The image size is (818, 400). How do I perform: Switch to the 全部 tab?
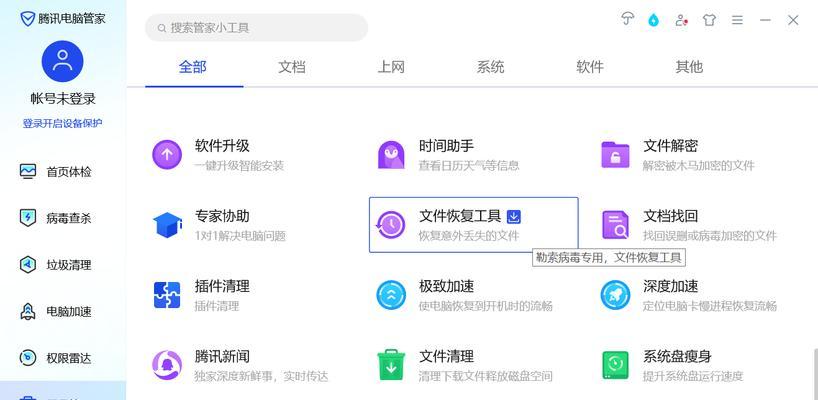tap(193, 67)
